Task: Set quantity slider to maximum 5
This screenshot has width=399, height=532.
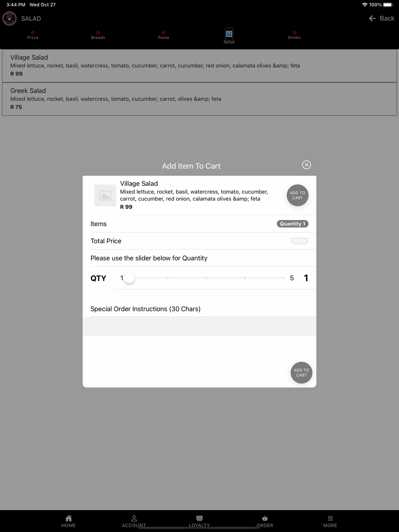Action: [x=283, y=278]
